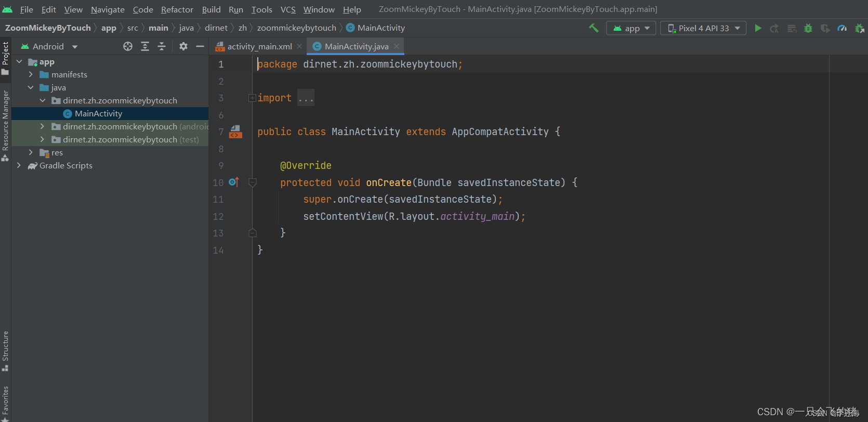Open the Edit menu
Screen dimensions: 868x422
49,9
